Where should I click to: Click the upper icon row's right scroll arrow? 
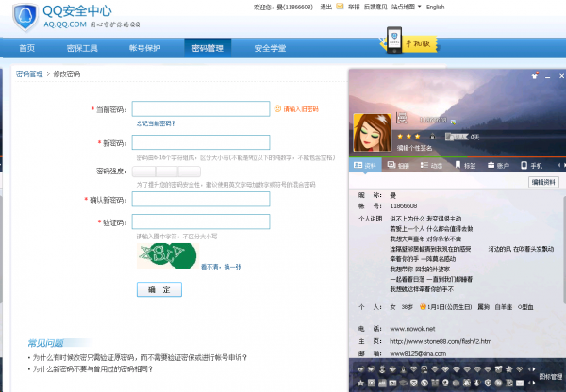[x=534, y=369]
